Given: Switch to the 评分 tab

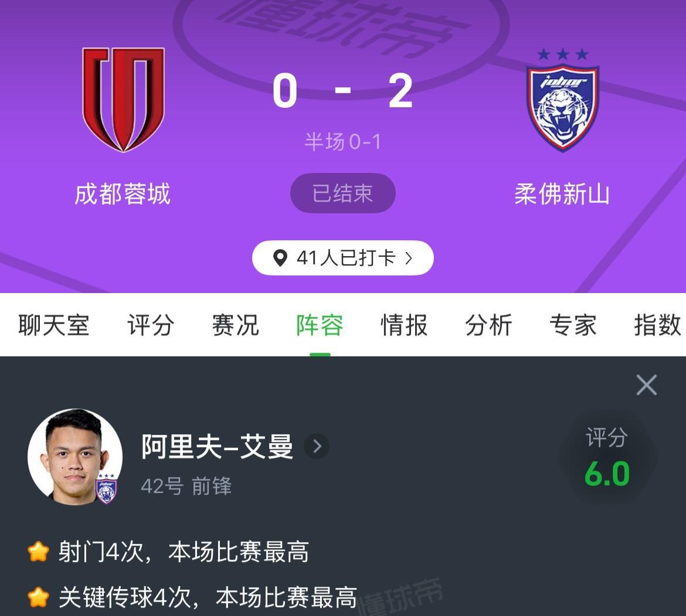Looking at the screenshot, I should coord(151,325).
